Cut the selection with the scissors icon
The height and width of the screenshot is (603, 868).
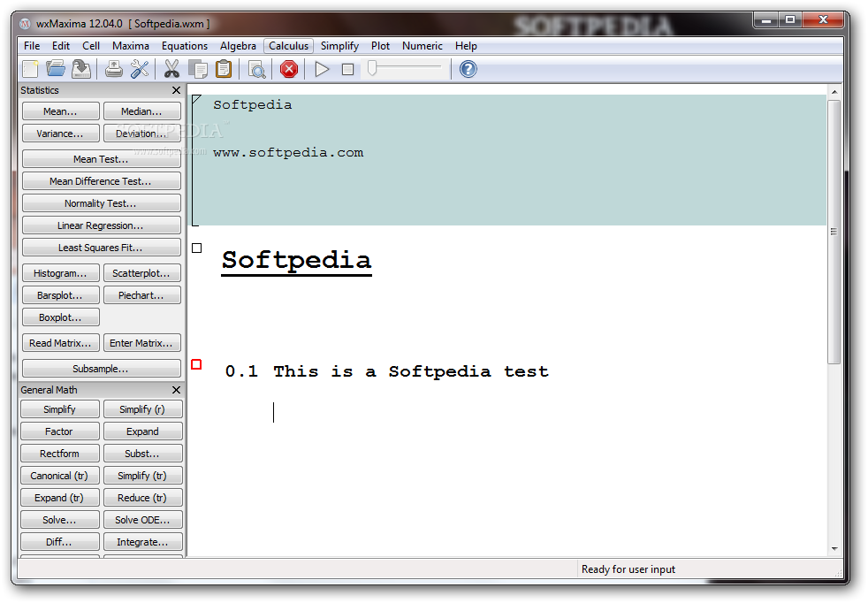click(x=171, y=69)
